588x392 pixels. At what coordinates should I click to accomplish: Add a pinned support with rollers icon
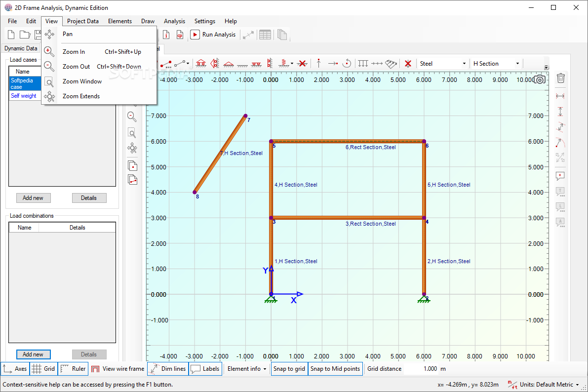coord(201,63)
